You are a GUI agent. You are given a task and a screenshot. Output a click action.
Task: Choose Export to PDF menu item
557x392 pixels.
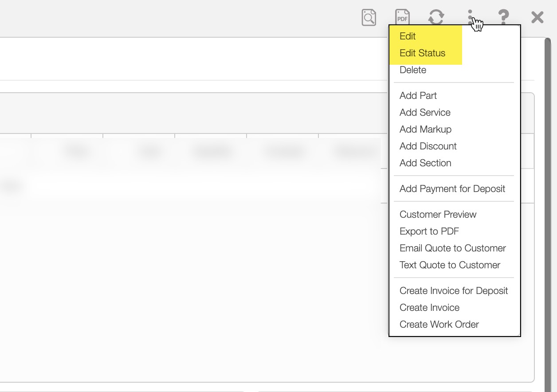[x=429, y=231]
